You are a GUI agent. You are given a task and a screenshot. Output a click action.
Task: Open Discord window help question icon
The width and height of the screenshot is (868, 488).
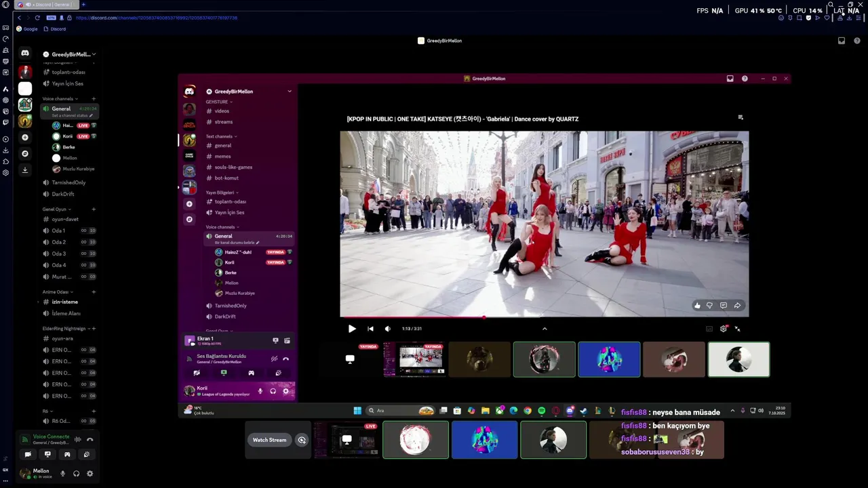[745, 79]
